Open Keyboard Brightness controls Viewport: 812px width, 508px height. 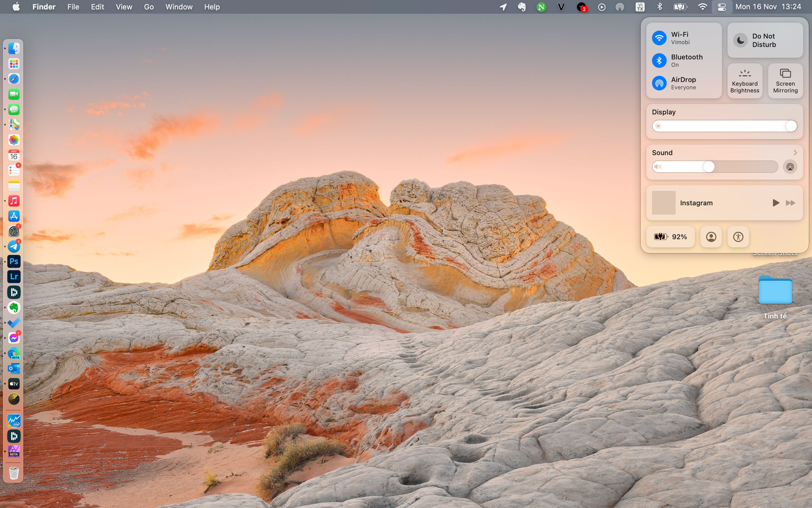click(745, 81)
